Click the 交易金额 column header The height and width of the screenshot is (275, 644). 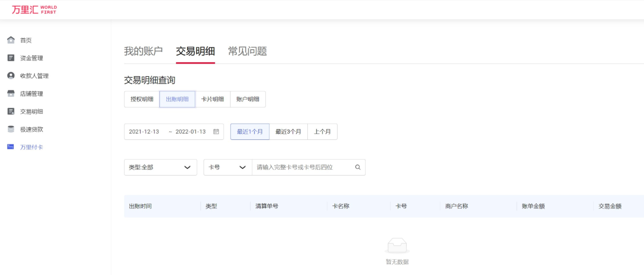[610, 206]
